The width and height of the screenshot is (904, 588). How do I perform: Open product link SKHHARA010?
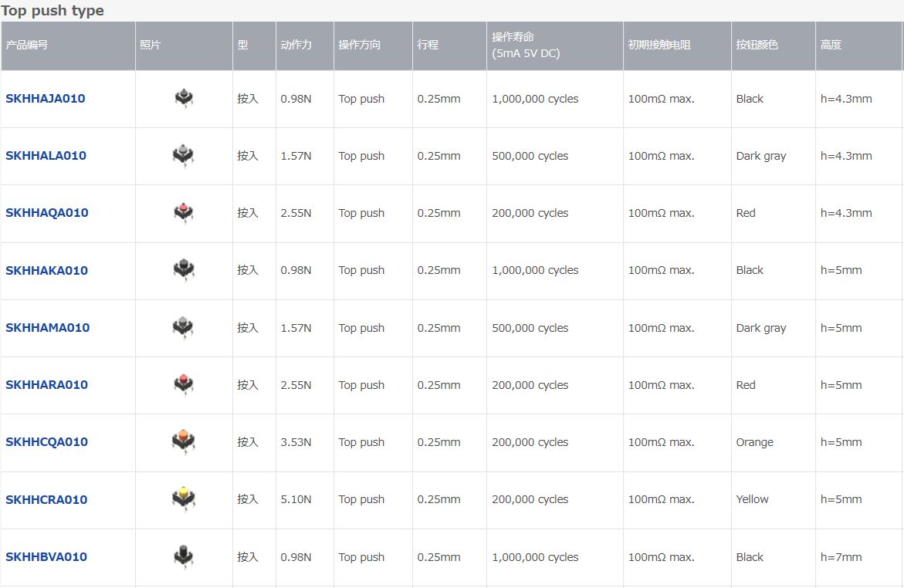46,384
